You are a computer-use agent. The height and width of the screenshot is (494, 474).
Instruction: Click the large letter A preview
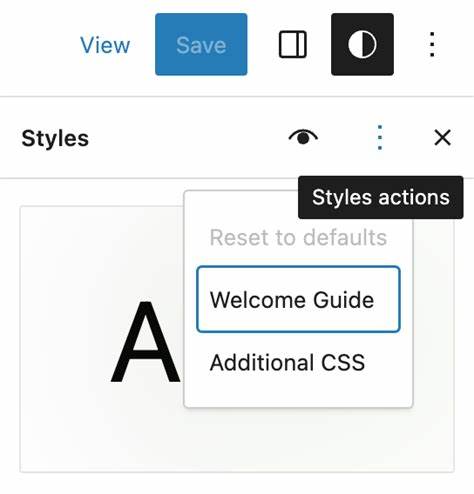tap(145, 341)
